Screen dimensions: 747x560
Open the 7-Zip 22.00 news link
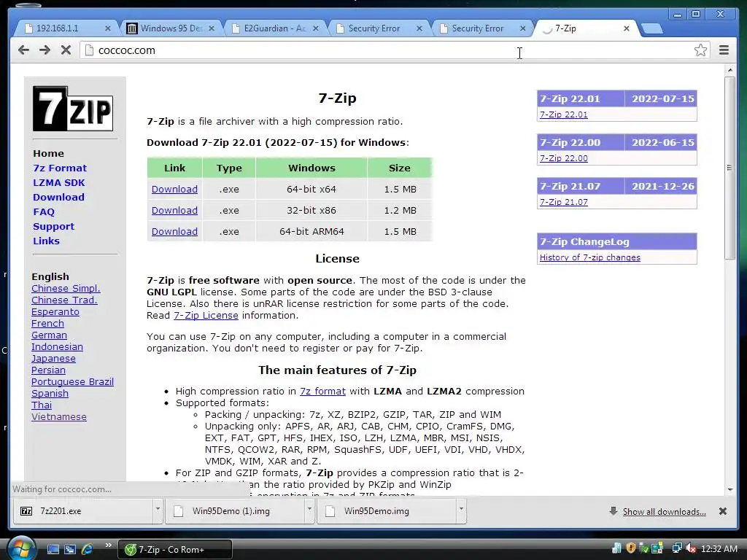tap(564, 158)
